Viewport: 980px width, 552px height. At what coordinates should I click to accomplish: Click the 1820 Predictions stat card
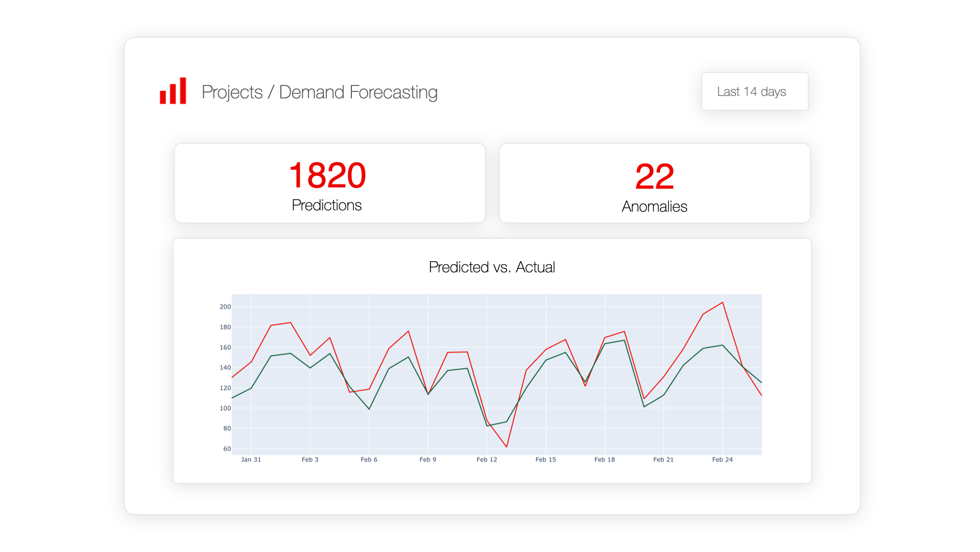329,183
